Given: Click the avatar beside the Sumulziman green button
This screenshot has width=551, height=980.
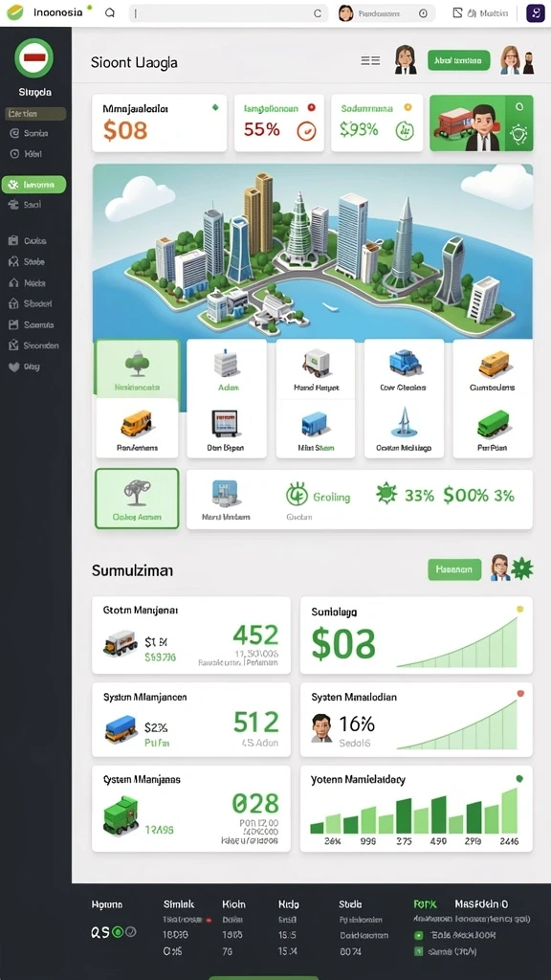Looking at the screenshot, I should pyautogui.click(x=499, y=568).
